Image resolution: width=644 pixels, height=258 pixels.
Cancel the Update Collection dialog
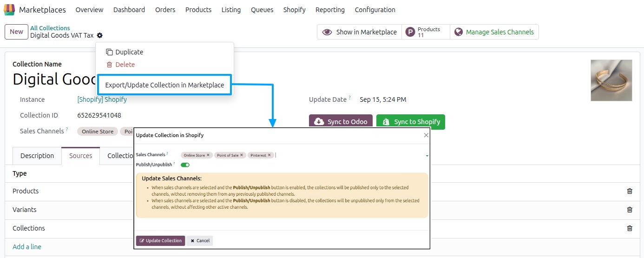coord(200,241)
